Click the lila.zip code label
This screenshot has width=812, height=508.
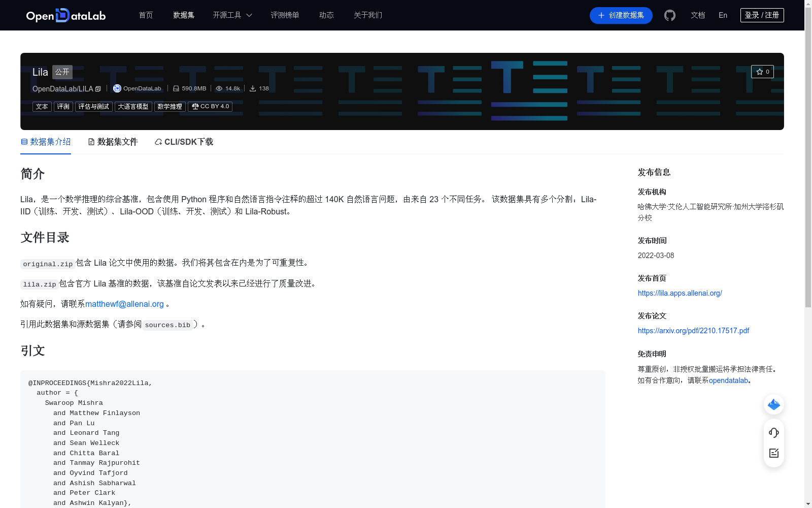[x=40, y=284]
